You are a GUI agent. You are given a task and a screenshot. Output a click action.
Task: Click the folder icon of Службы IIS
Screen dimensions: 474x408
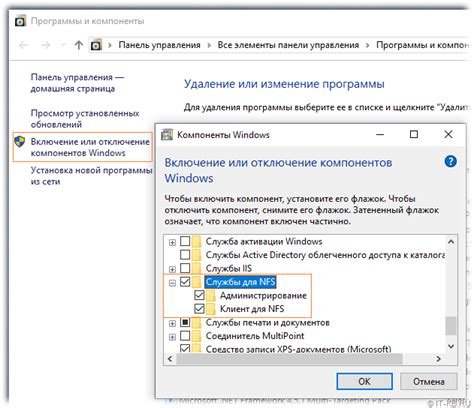197,269
